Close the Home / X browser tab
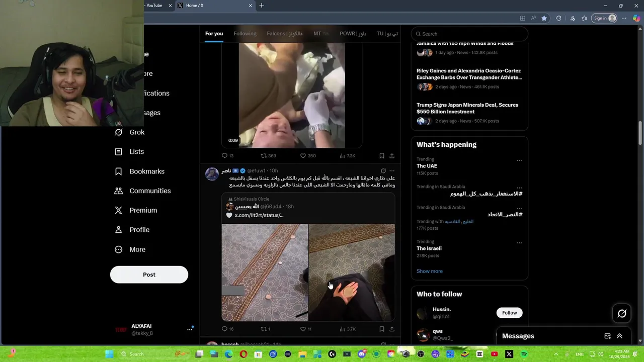 click(x=251, y=6)
